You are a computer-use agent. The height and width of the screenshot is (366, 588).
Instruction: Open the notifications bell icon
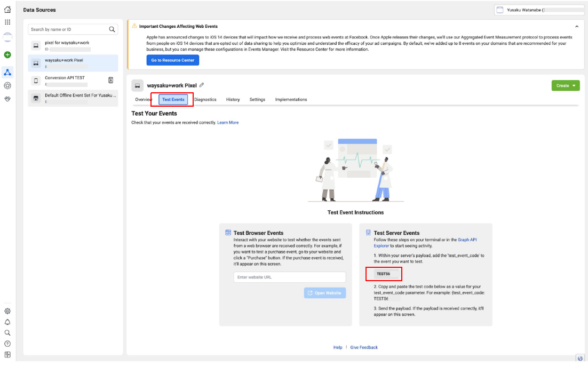[7, 322]
